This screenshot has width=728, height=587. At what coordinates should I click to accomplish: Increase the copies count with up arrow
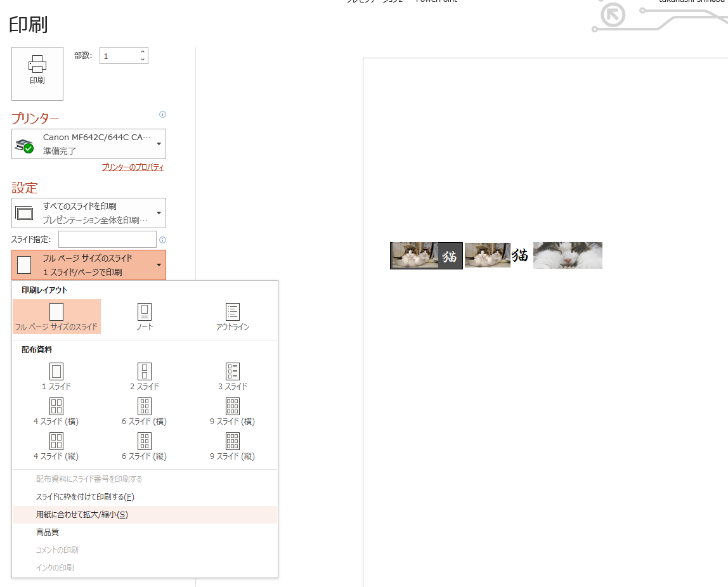(x=143, y=51)
